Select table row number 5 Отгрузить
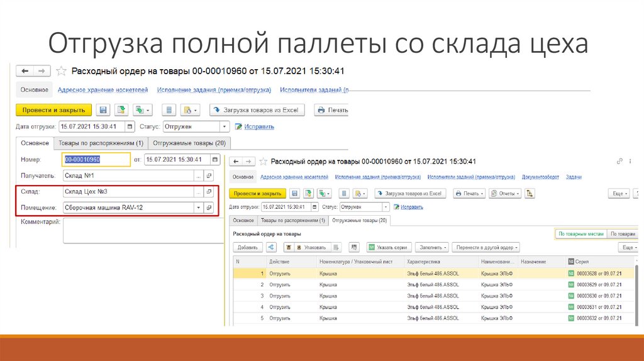The image size is (644, 361). pyautogui.click(x=433, y=318)
